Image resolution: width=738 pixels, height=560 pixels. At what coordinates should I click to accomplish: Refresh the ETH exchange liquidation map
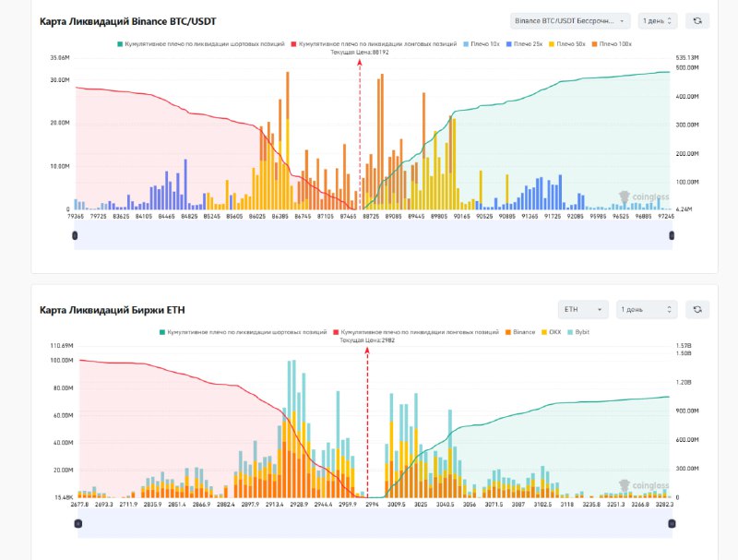pos(699,309)
